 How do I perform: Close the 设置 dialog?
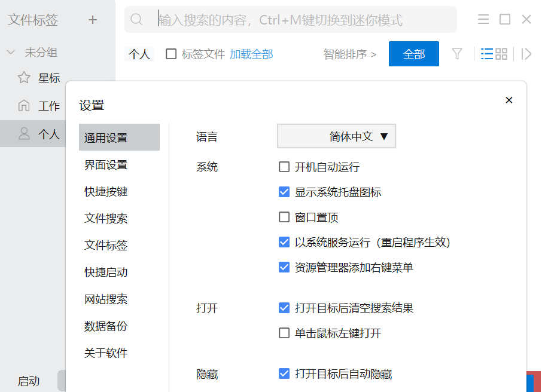pos(509,100)
